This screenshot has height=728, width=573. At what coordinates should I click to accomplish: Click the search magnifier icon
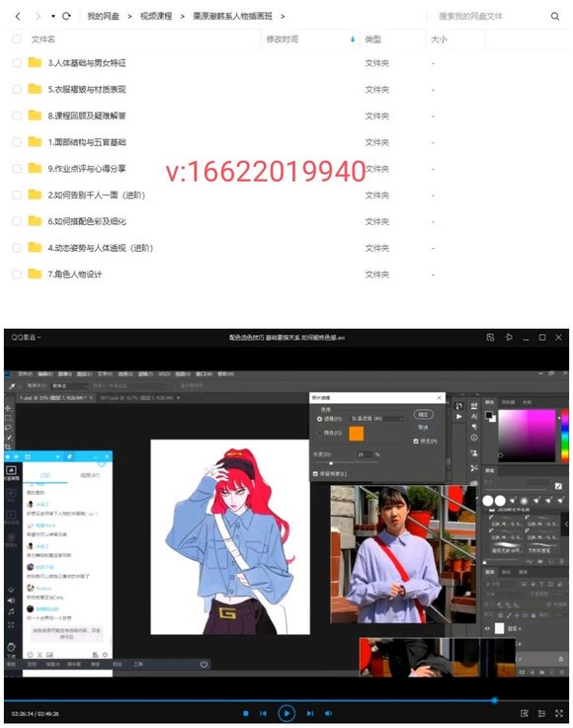[x=555, y=16]
